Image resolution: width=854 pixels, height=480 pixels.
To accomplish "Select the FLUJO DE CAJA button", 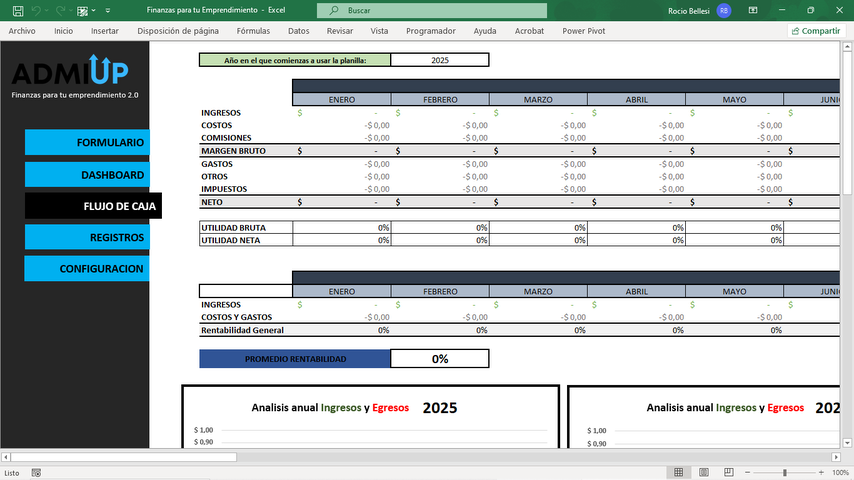I will (x=93, y=206).
